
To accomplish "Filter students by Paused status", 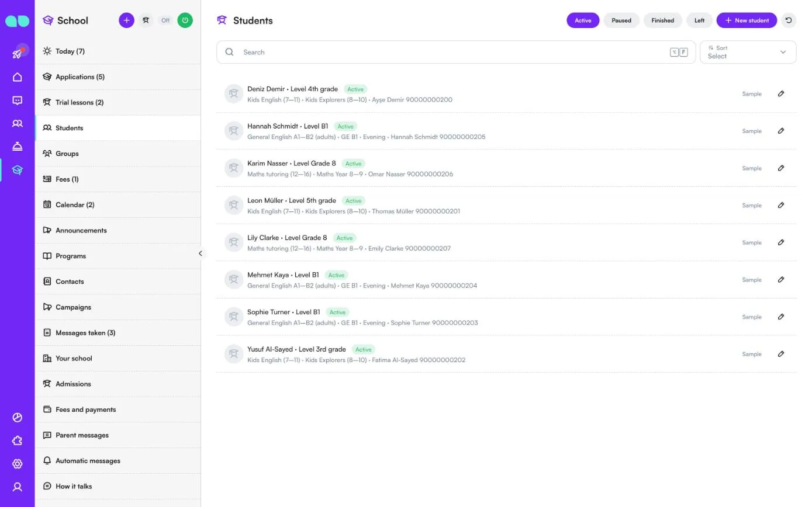I will coord(621,20).
